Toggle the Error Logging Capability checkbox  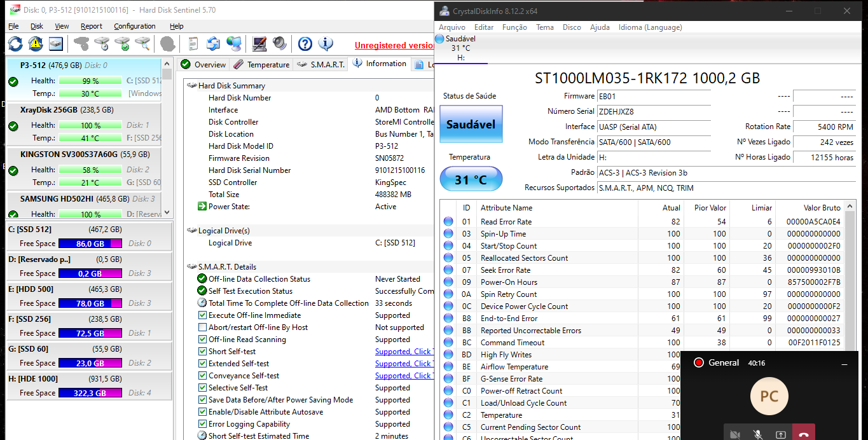tap(202, 424)
